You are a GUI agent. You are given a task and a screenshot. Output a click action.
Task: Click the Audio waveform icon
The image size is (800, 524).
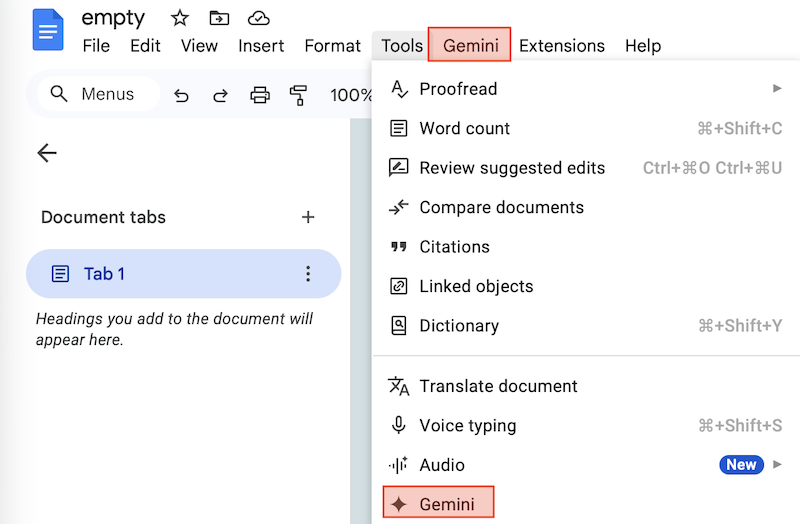pos(398,465)
